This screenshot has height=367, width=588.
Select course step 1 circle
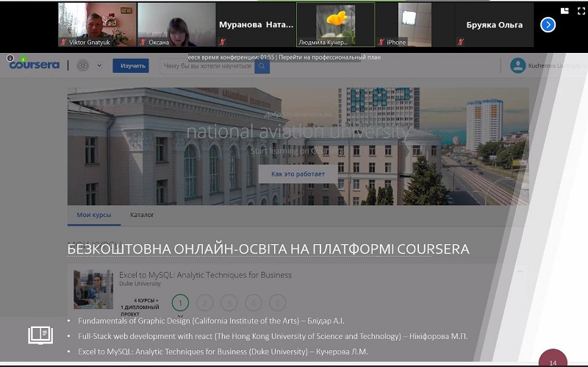click(180, 302)
